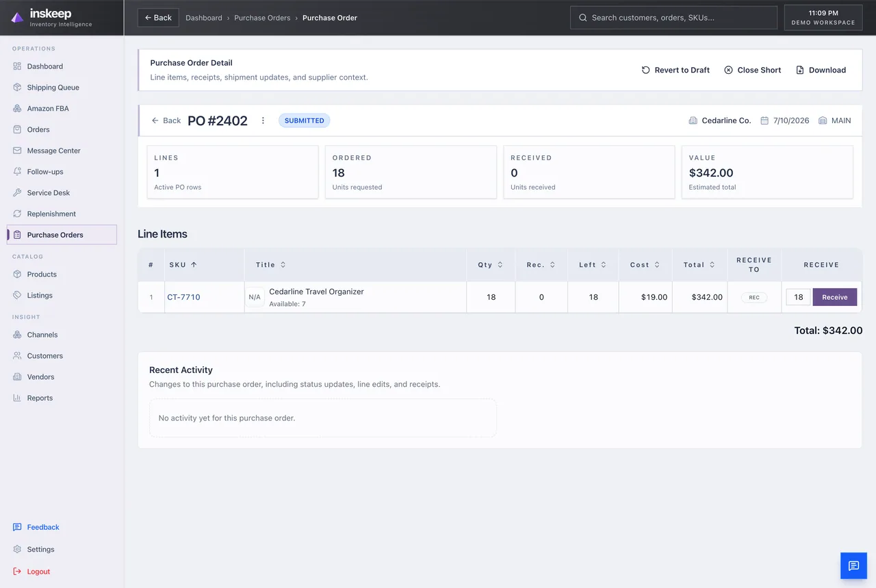Sort line items by SKU column

coord(183,265)
